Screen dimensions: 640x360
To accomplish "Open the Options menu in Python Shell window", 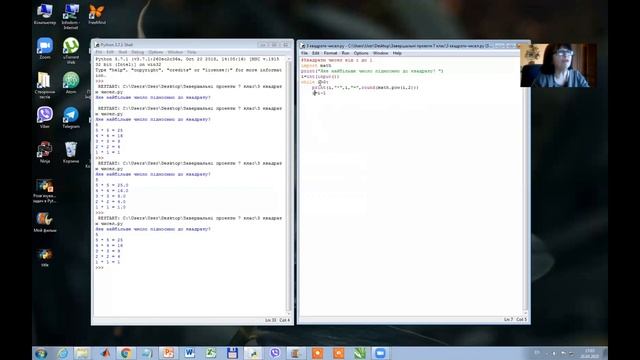I will (156, 52).
